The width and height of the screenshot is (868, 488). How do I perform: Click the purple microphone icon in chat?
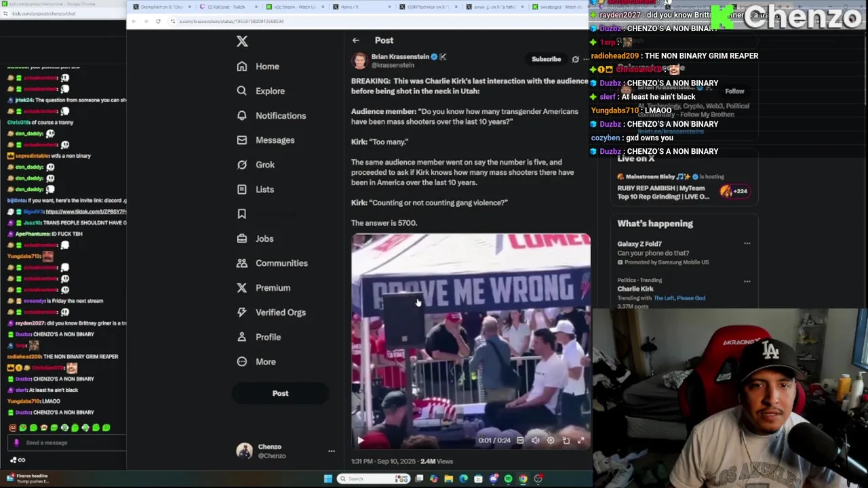click(16, 443)
